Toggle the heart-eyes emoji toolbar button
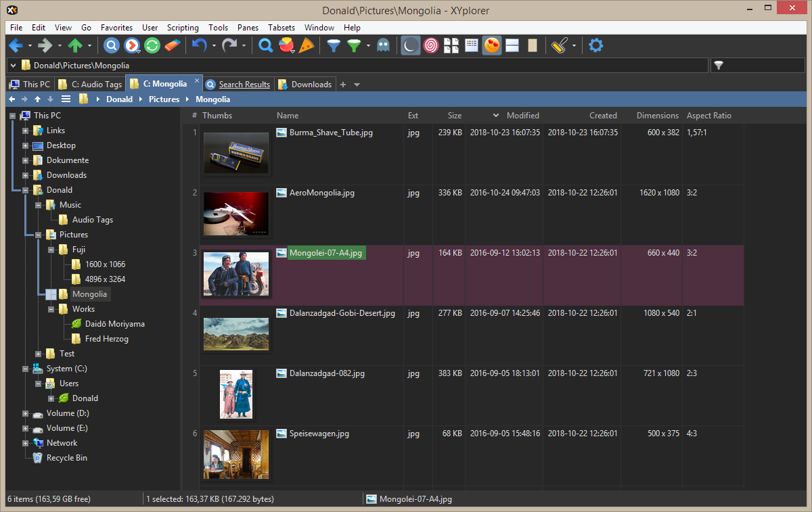 (x=492, y=46)
